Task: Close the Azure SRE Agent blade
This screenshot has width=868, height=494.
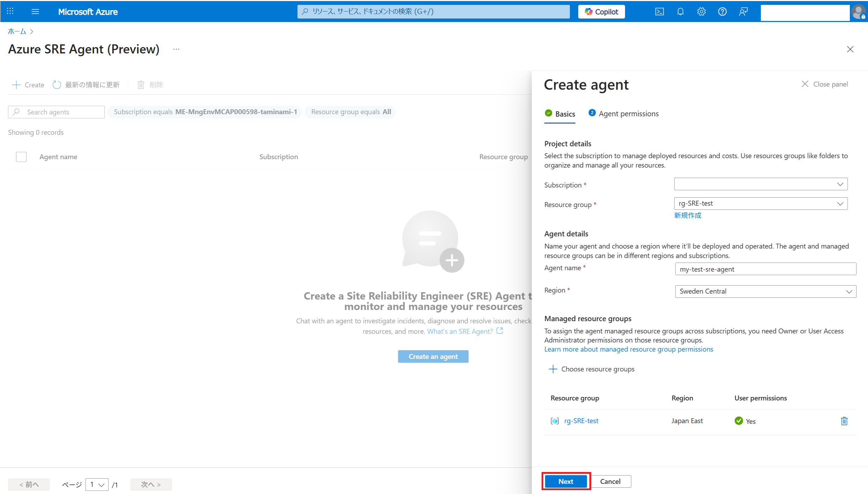Action: click(x=850, y=49)
